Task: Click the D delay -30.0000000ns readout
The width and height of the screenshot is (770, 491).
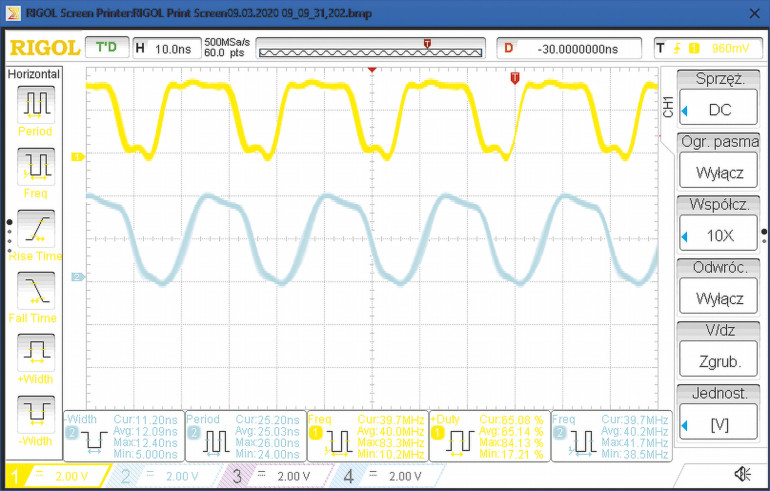Action: 572,48
